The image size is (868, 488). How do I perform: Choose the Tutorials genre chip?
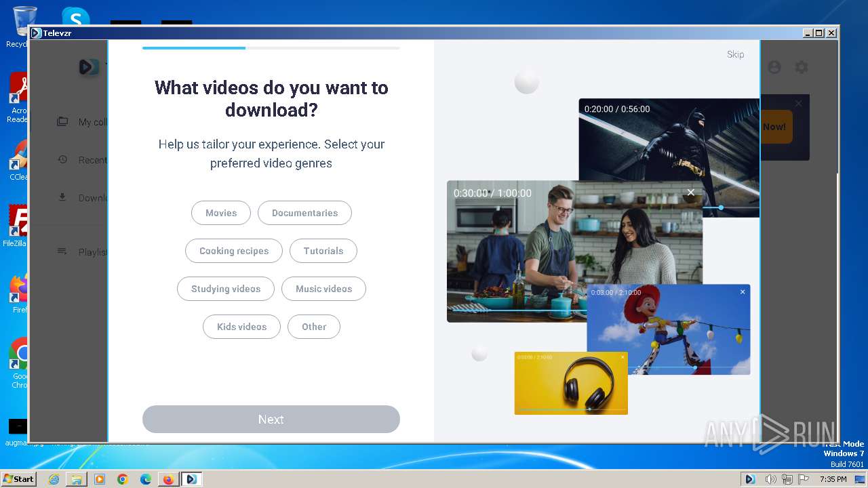point(323,251)
